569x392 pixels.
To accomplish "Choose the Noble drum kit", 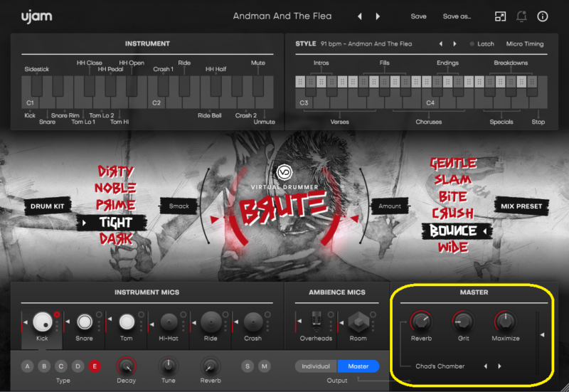I will [115, 188].
